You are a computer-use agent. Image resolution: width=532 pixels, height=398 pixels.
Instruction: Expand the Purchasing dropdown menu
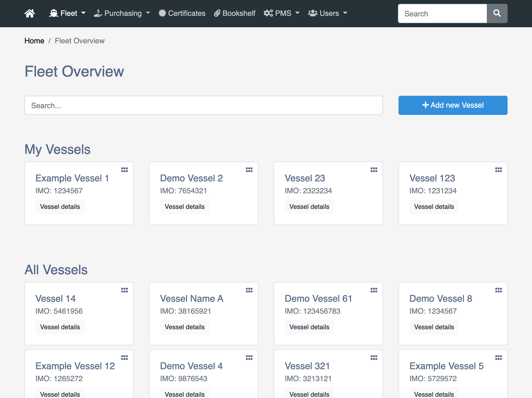tap(122, 13)
